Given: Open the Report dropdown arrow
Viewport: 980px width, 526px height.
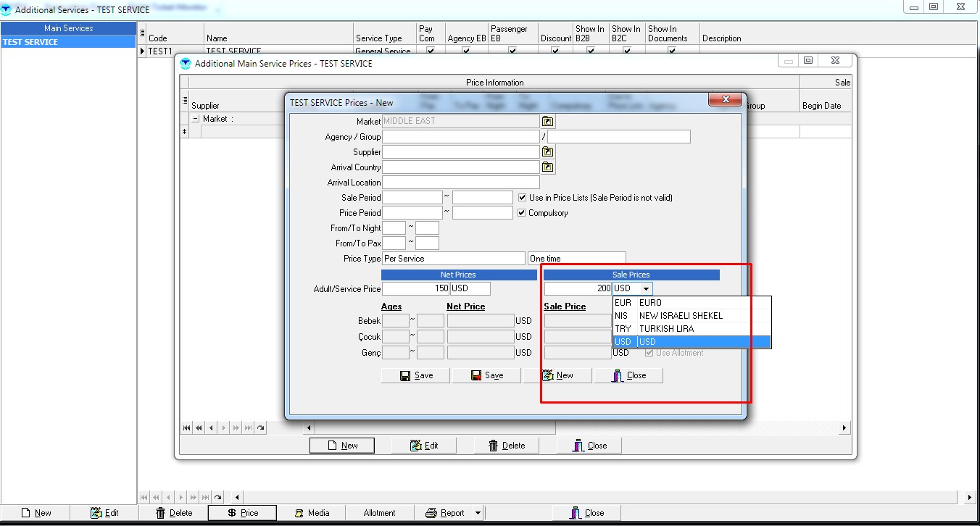Looking at the screenshot, I should 478,513.
